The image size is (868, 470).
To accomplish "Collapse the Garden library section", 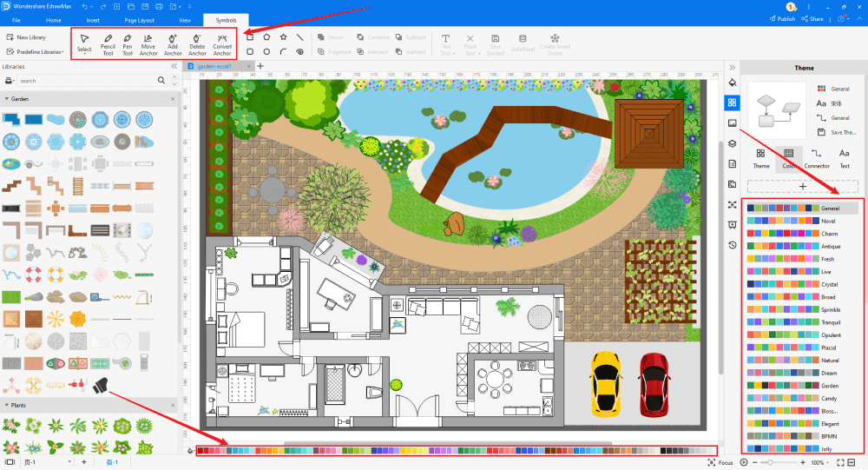I will (x=7, y=99).
